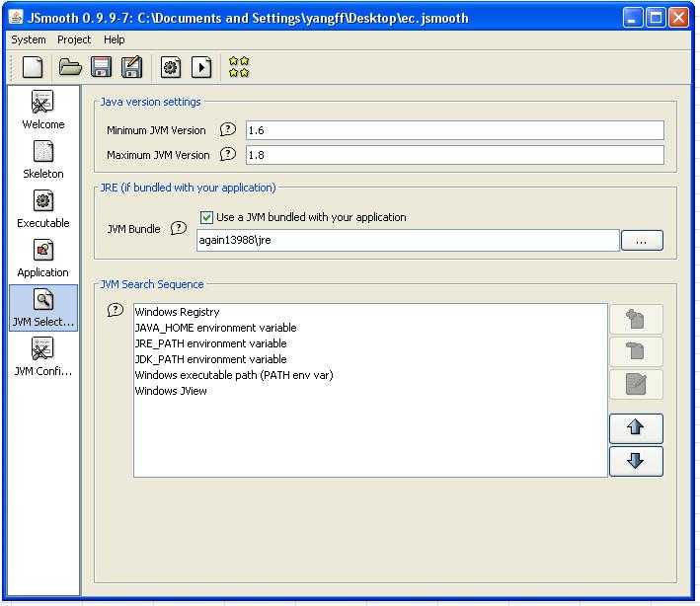
Task: Switch to the Executable section
Action: [x=42, y=209]
